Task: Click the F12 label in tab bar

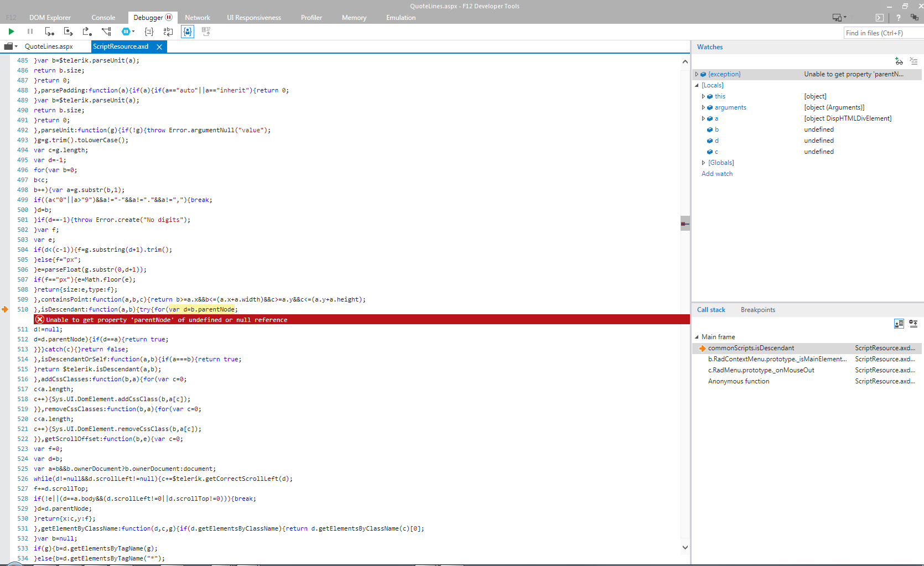Action: point(11,18)
